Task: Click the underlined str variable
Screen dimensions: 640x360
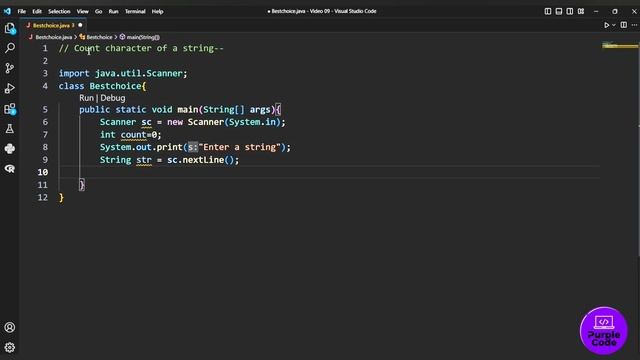Action: [144, 160]
